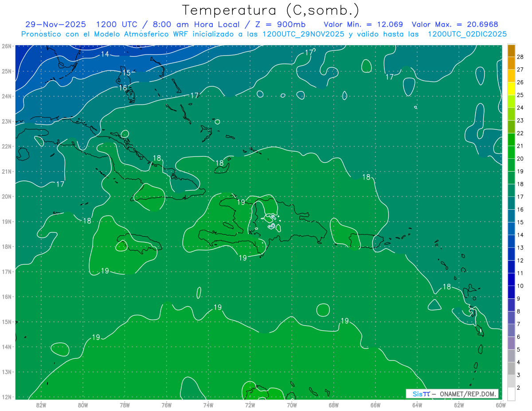Click the 70W longitude axis label
Viewport: 532px width, 411px height.
pyautogui.click(x=292, y=405)
